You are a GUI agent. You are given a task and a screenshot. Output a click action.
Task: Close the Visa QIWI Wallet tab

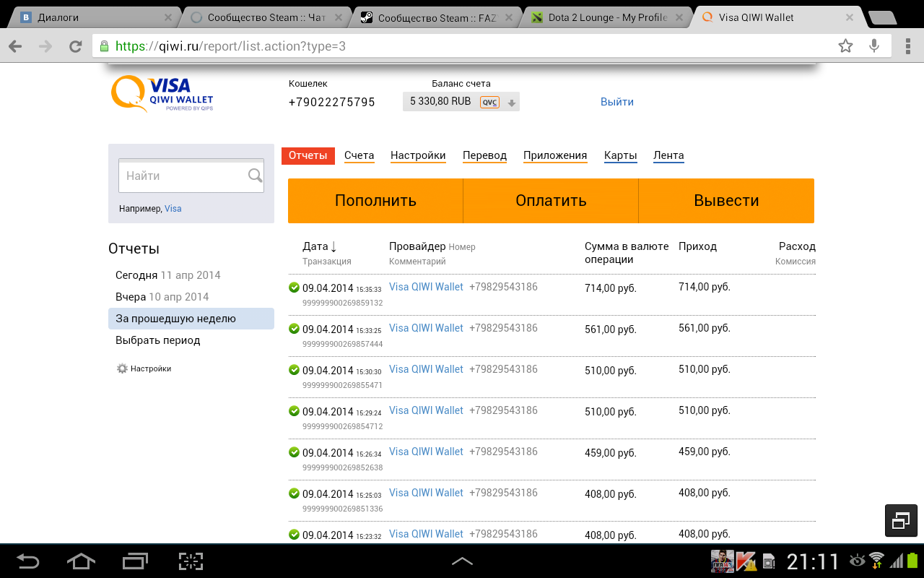[x=849, y=17]
